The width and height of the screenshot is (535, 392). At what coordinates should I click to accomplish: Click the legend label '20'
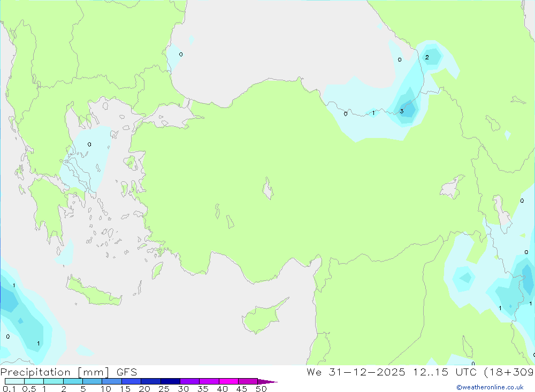click(144, 389)
